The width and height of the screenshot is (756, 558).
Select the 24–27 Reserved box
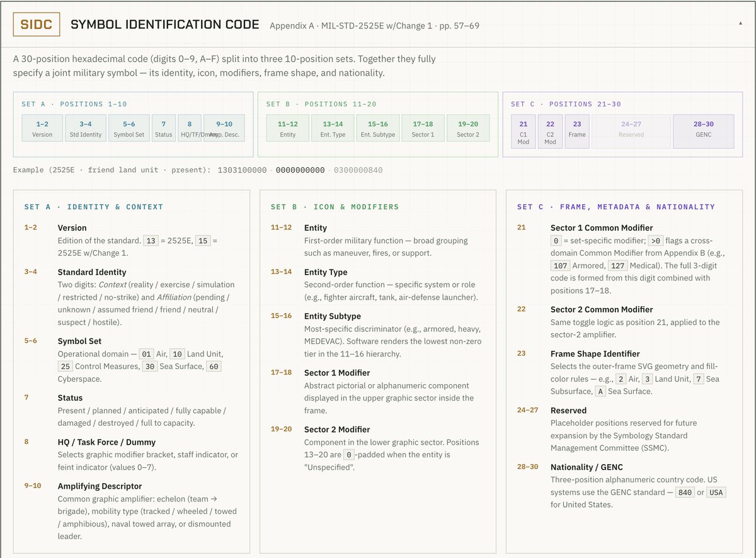(631, 131)
